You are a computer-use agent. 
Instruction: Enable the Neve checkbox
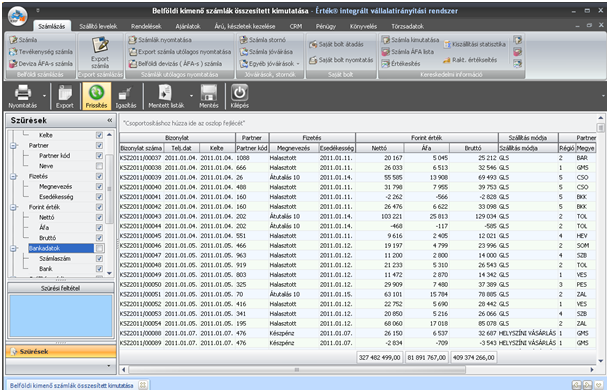99,166
